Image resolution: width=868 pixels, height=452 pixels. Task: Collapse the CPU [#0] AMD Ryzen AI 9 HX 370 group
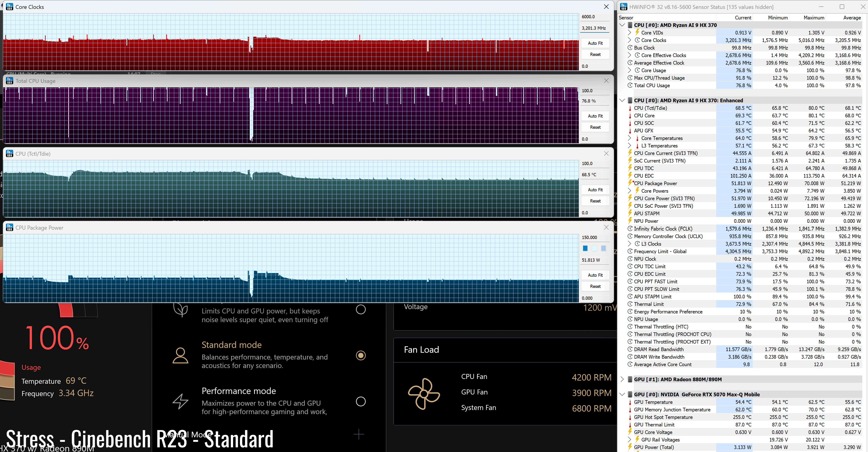coord(622,25)
